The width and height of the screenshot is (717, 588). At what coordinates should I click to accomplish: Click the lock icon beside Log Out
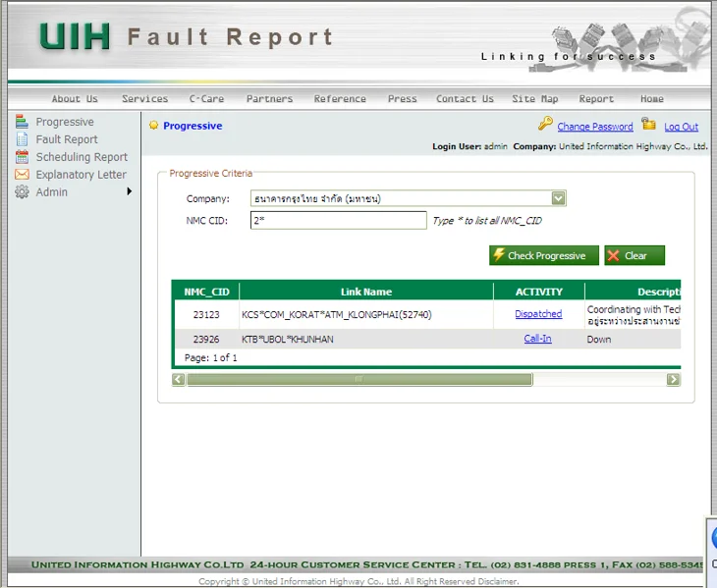pyautogui.click(x=648, y=124)
